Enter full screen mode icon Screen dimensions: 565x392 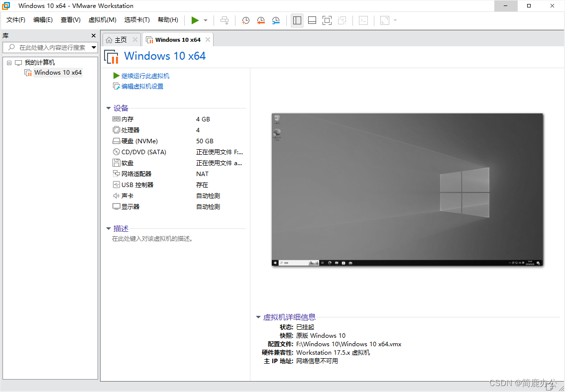pyautogui.click(x=327, y=20)
